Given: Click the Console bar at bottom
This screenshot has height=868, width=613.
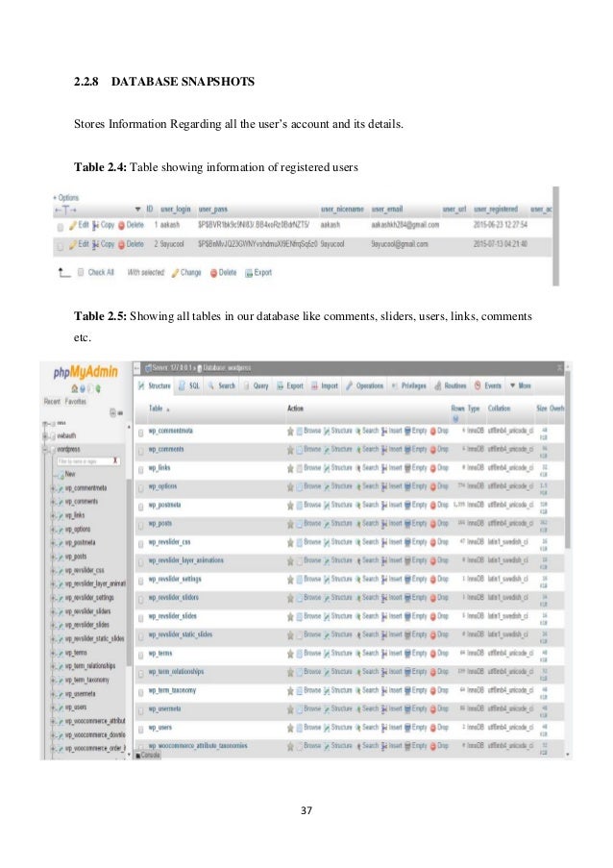Looking at the screenshot, I should point(148,755).
